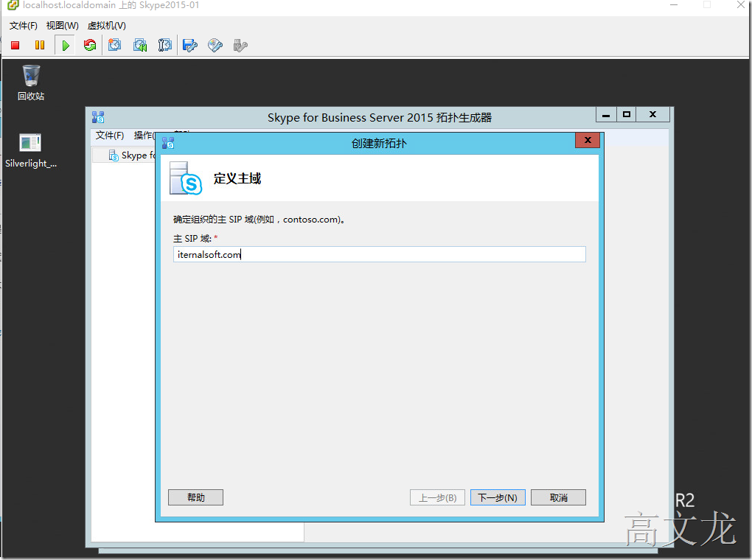Click the floppy disk connect icon
This screenshot has height=560, width=752.
click(190, 46)
